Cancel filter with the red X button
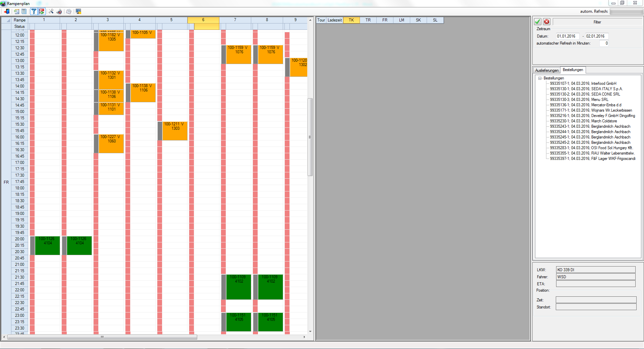644x349 pixels. tap(547, 22)
